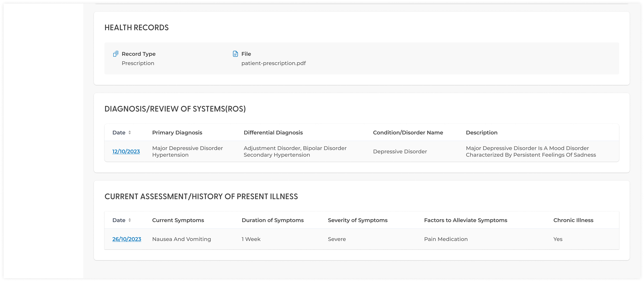Click the Current Symptoms column header

178,220
